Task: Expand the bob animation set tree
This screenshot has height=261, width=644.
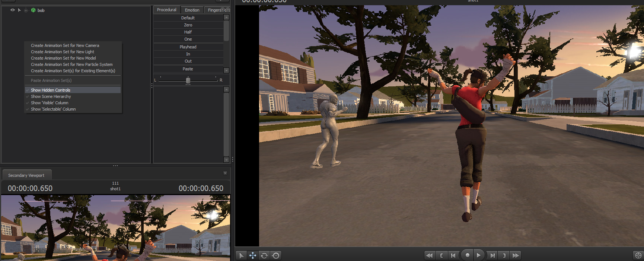Action: (x=26, y=10)
